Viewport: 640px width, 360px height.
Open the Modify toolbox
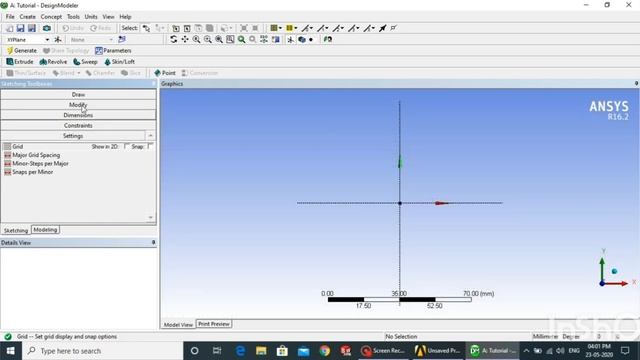pyautogui.click(x=78, y=105)
